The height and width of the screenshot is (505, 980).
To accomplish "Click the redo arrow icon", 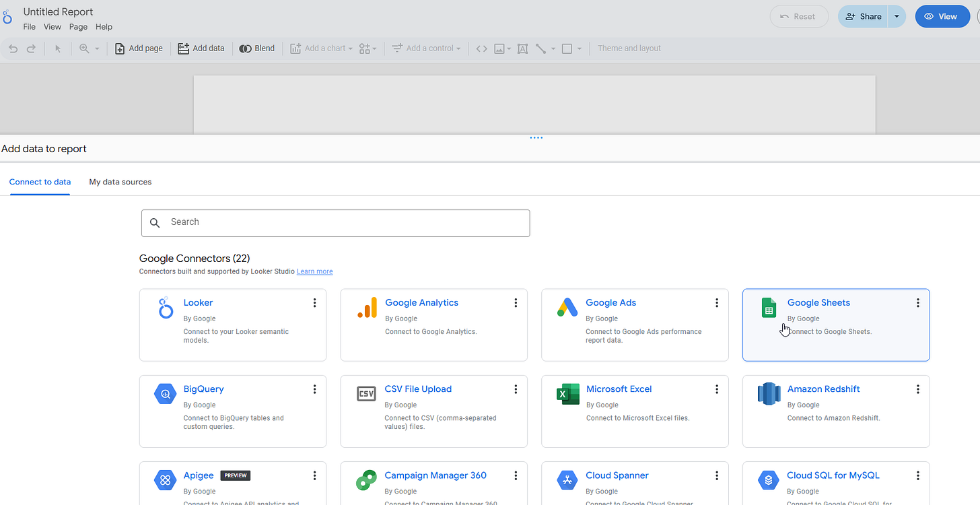I will [31, 48].
